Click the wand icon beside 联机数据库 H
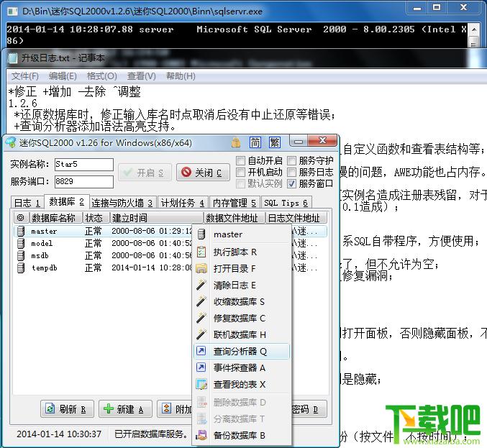The height and width of the screenshot is (448, 487). [x=201, y=334]
